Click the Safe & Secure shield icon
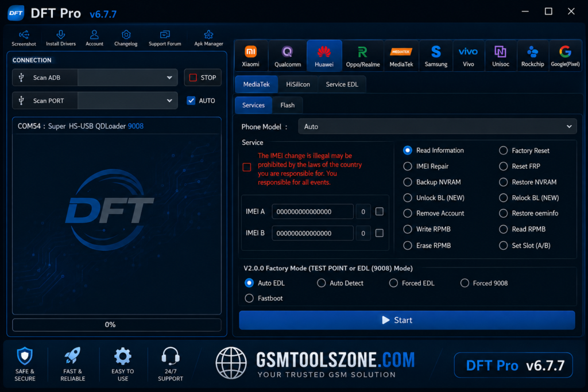 pos(25,356)
